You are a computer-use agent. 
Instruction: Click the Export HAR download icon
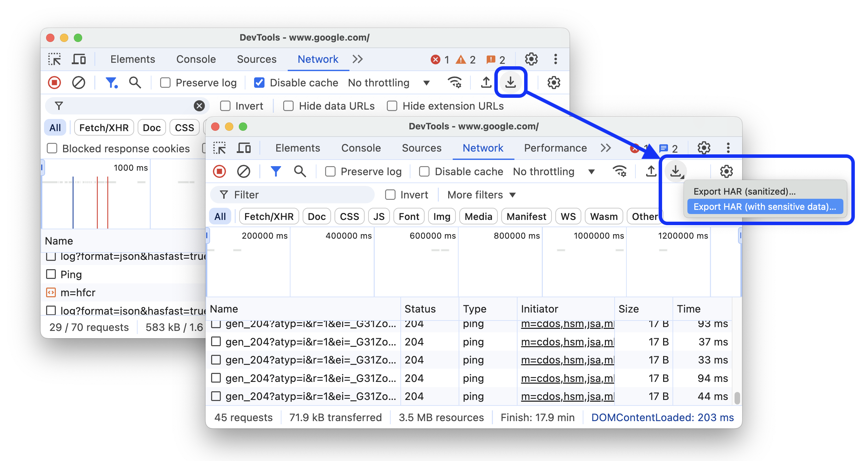[676, 171]
